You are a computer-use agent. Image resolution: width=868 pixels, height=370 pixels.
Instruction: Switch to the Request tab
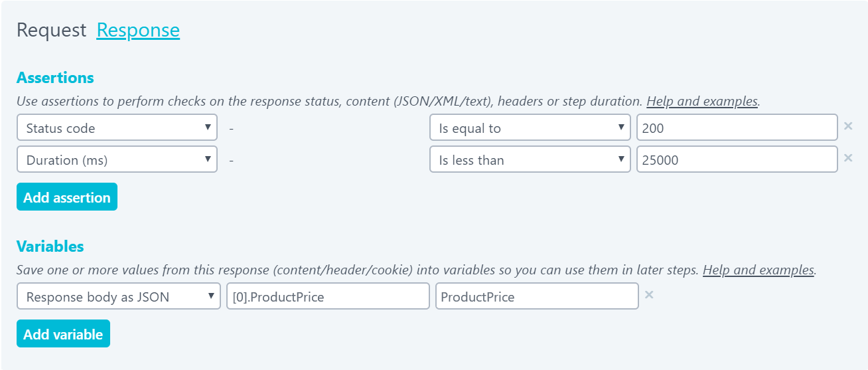coord(51,30)
